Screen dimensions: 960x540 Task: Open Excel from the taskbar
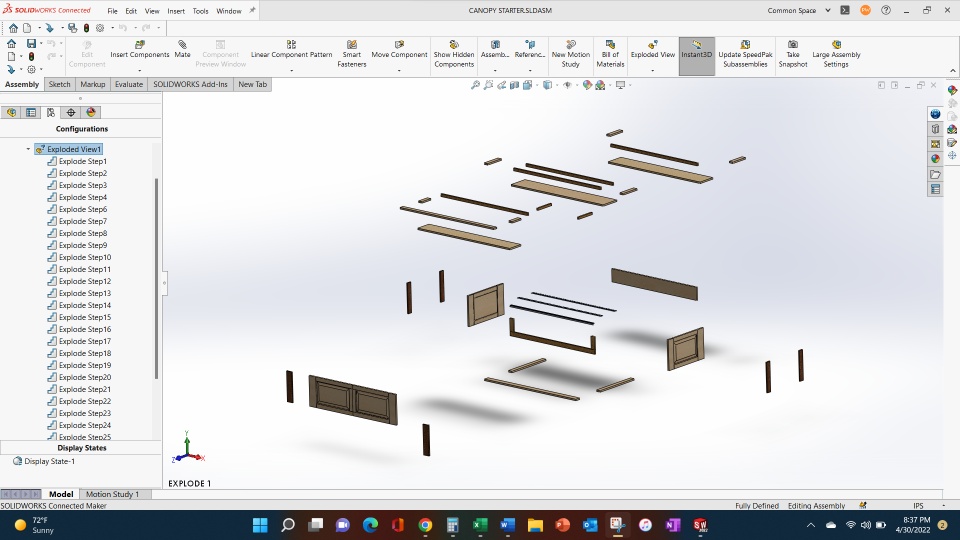480,525
